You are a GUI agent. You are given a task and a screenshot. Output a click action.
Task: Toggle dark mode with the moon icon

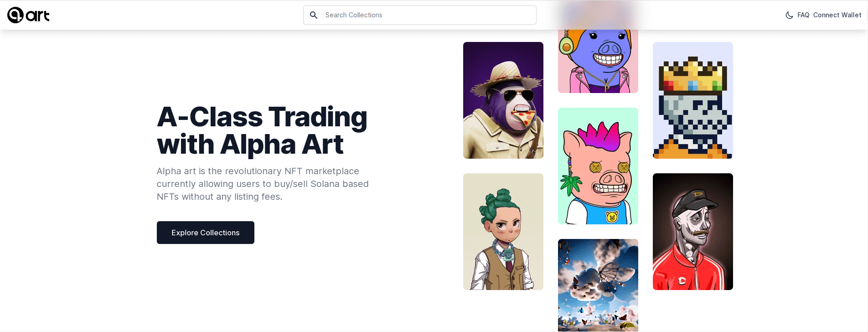pyautogui.click(x=789, y=15)
